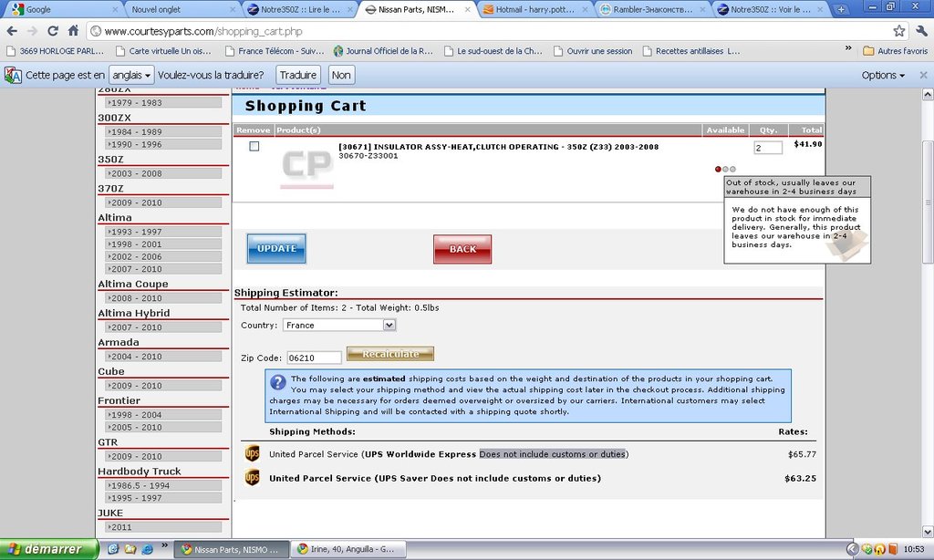Click the quantity field showing 2

(x=768, y=148)
